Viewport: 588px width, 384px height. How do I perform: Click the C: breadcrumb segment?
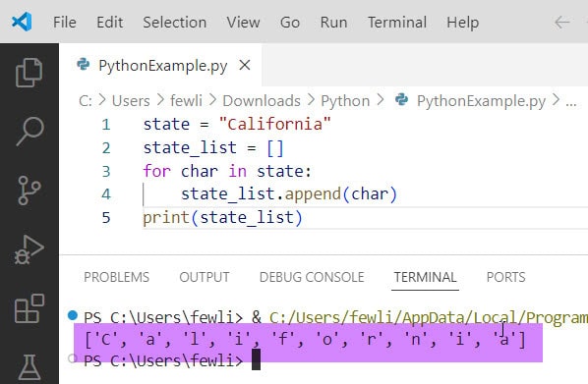click(x=86, y=101)
